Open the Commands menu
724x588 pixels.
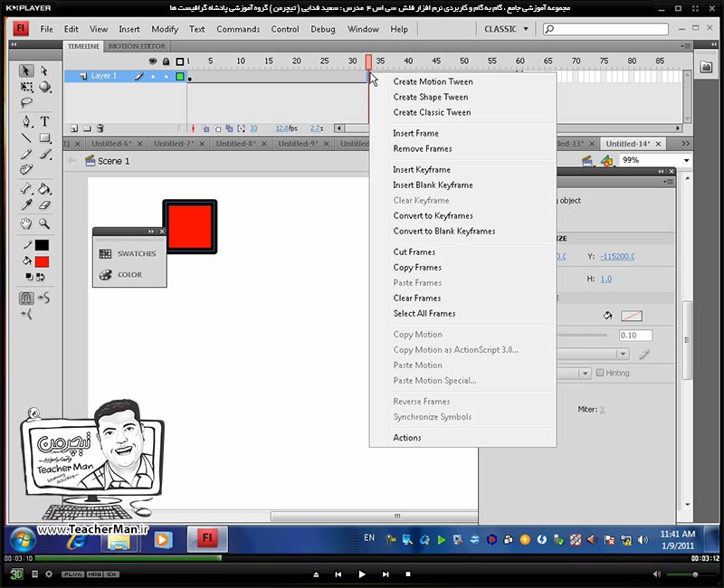(238, 29)
